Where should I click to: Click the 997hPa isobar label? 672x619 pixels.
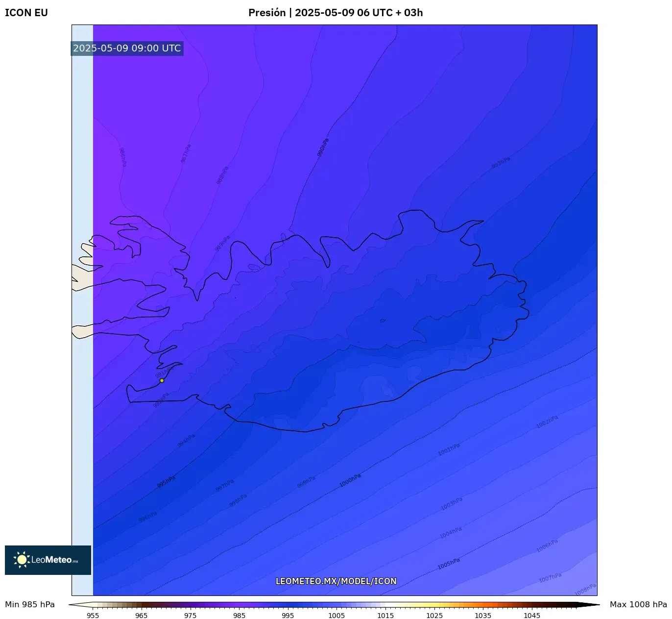(x=225, y=486)
